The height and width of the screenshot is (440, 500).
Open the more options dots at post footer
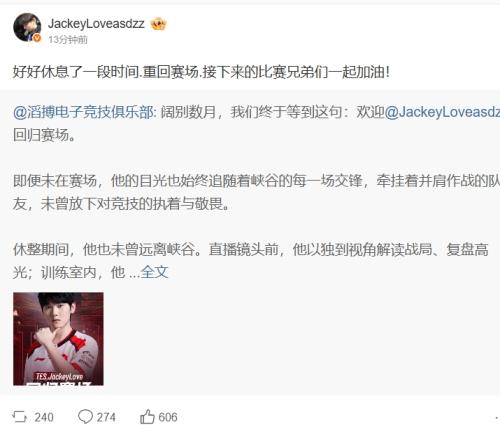click(497, 417)
